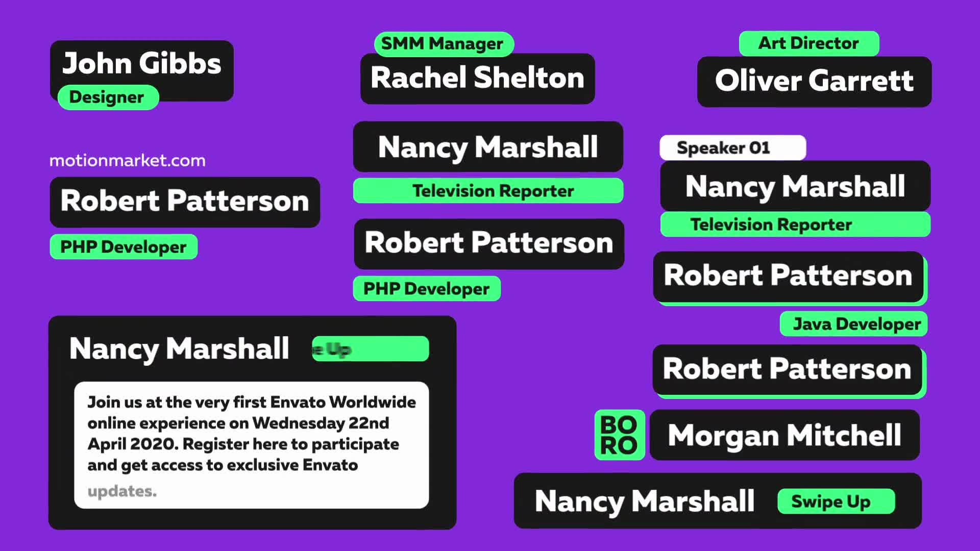Click the Java Developer badge on Robert Patterson

point(857,323)
